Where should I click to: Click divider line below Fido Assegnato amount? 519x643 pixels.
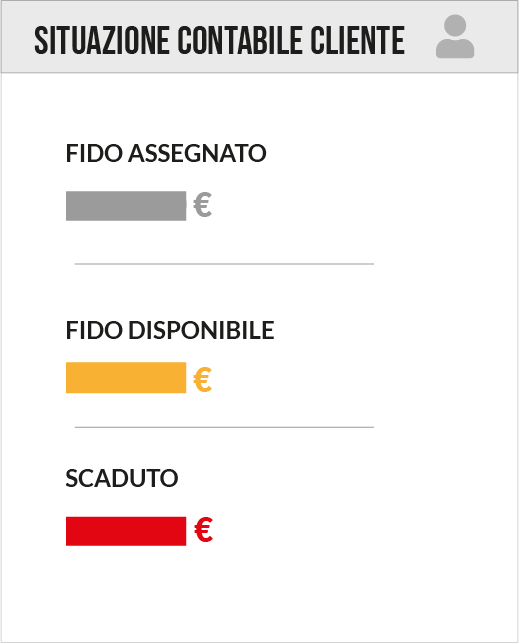click(224, 264)
